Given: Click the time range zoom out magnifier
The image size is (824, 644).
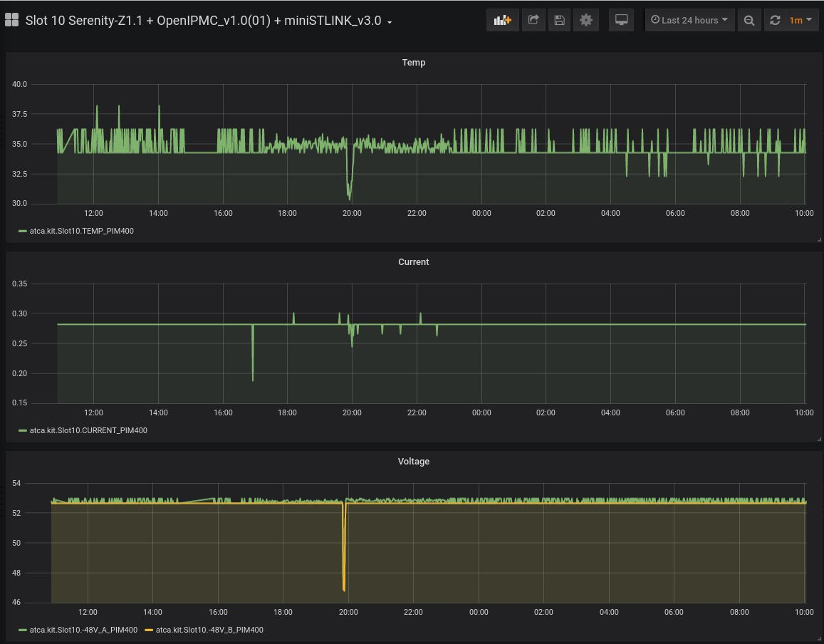Looking at the screenshot, I should (749, 20).
